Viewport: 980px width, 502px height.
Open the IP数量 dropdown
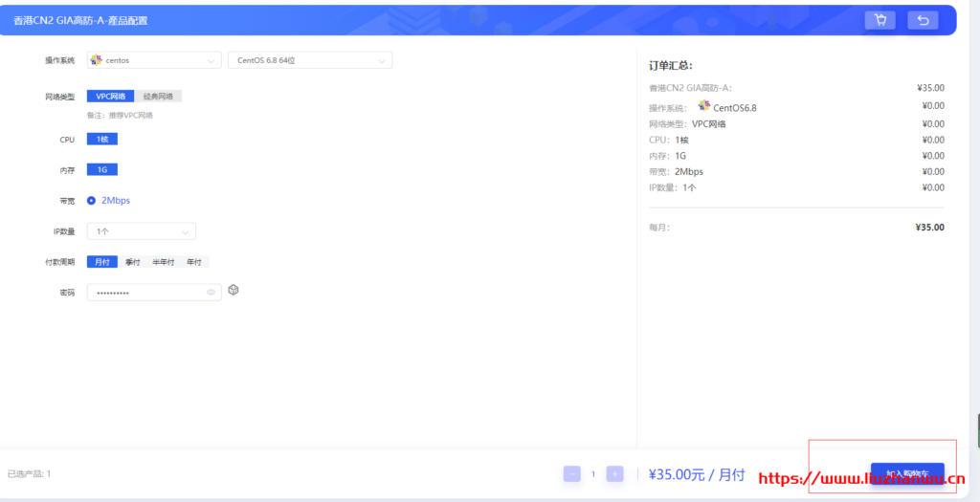click(x=141, y=231)
